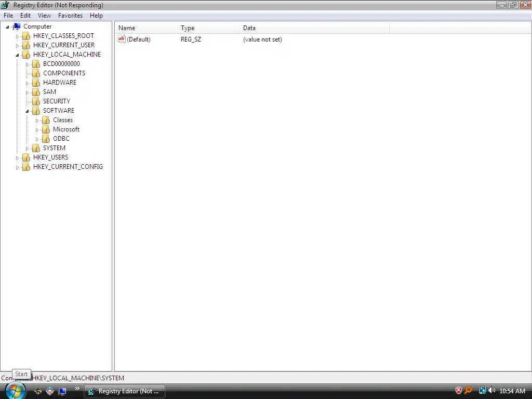Click Microsoft folder icon
The width and height of the screenshot is (532, 399).
point(46,129)
